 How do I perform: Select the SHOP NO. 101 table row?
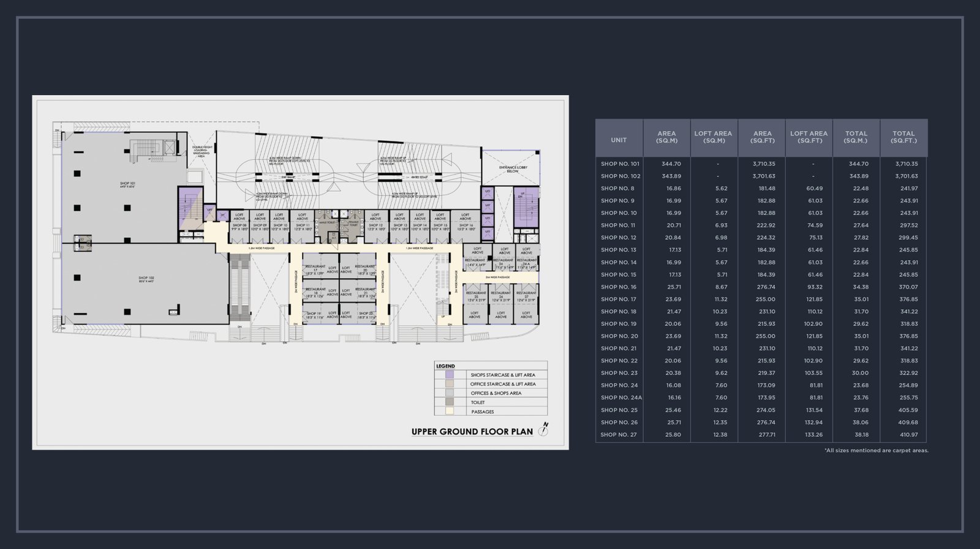tap(761, 164)
